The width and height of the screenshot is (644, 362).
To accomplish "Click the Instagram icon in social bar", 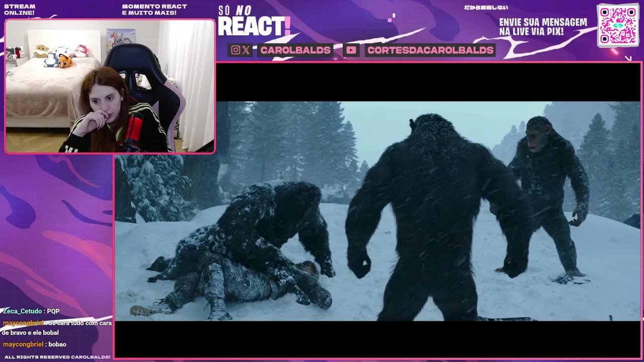I will coord(235,50).
